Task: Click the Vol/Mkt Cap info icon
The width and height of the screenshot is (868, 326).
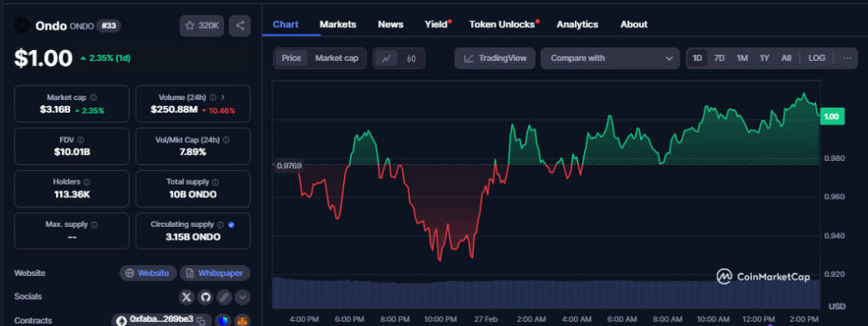Action: click(226, 141)
